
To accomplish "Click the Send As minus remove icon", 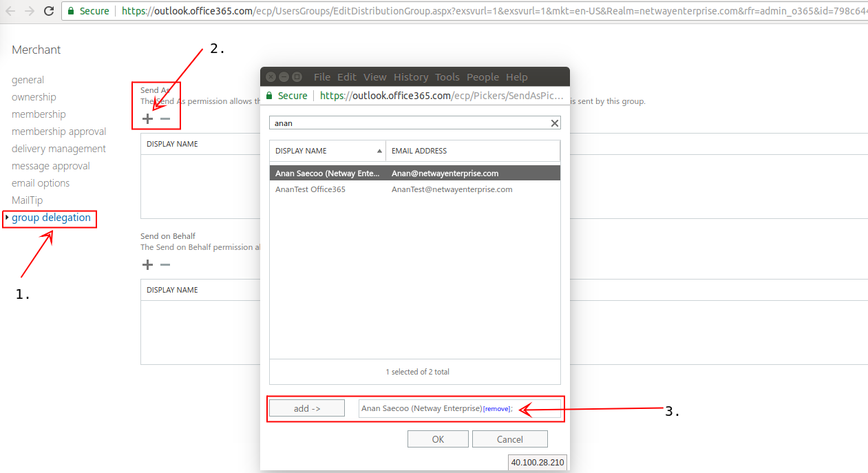I will tap(165, 119).
